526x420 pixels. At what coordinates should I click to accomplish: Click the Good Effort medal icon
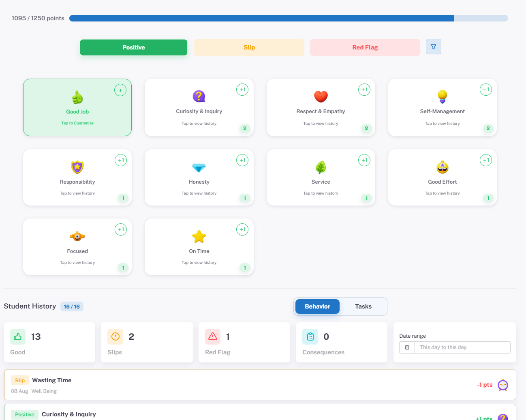click(x=443, y=167)
